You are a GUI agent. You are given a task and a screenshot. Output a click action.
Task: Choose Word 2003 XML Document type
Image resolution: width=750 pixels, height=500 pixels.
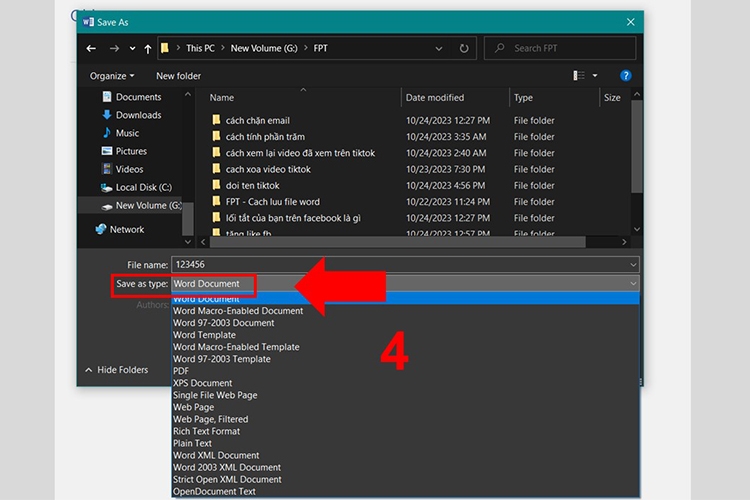coord(405,467)
